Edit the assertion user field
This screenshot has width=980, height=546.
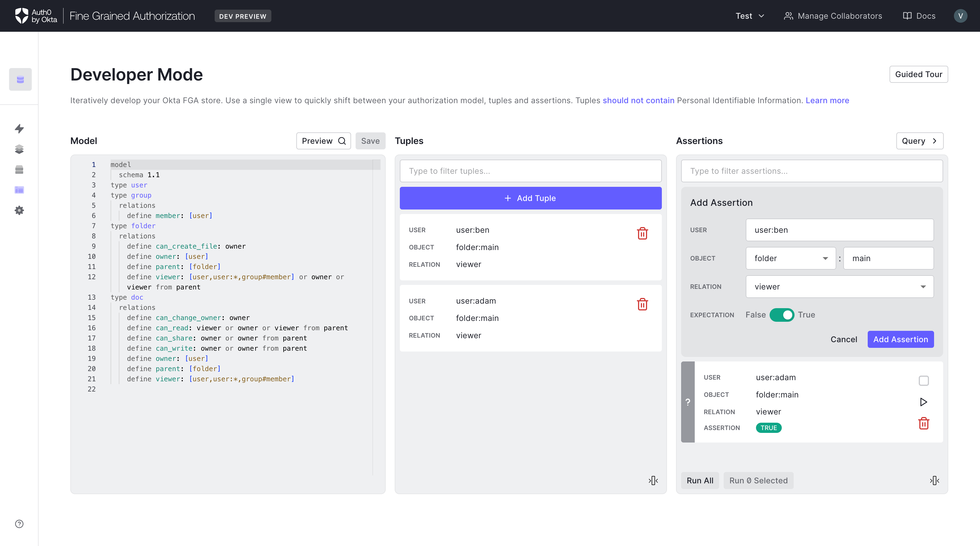(x=839, y=230)
